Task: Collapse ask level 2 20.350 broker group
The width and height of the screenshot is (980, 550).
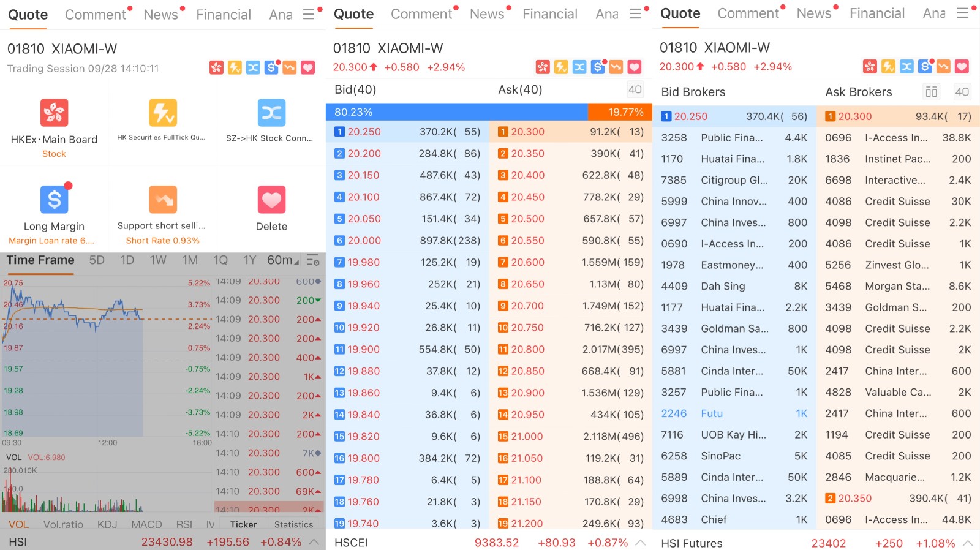Action: [898, 499]
